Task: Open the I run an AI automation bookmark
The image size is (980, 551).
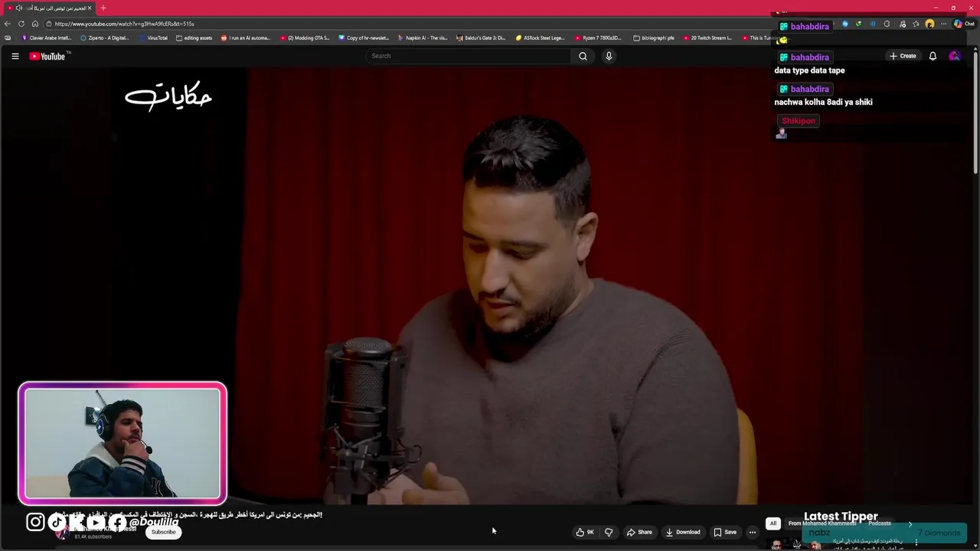Action: 246,37
